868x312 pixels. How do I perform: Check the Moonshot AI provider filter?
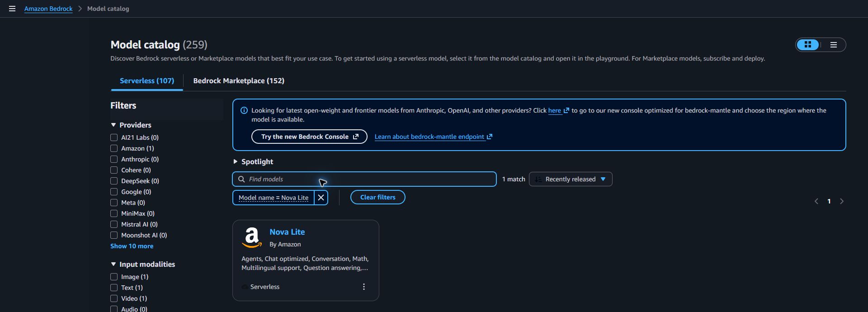tap(114, 235)
